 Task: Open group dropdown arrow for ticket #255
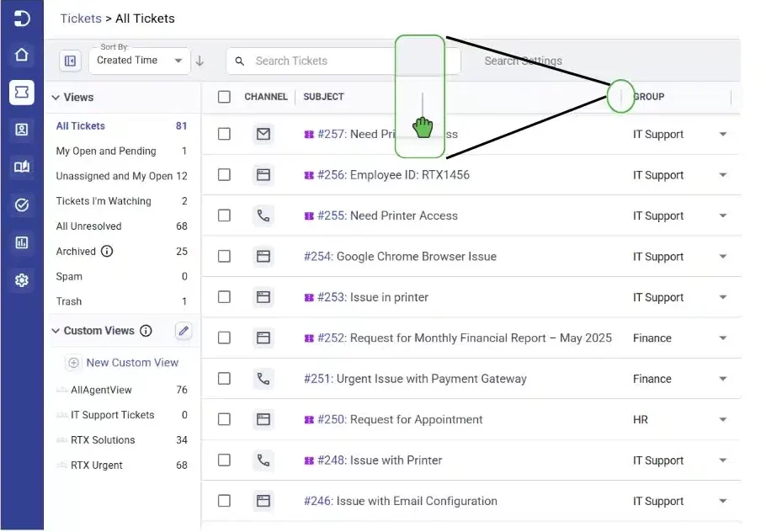click(x=723, y=215)
